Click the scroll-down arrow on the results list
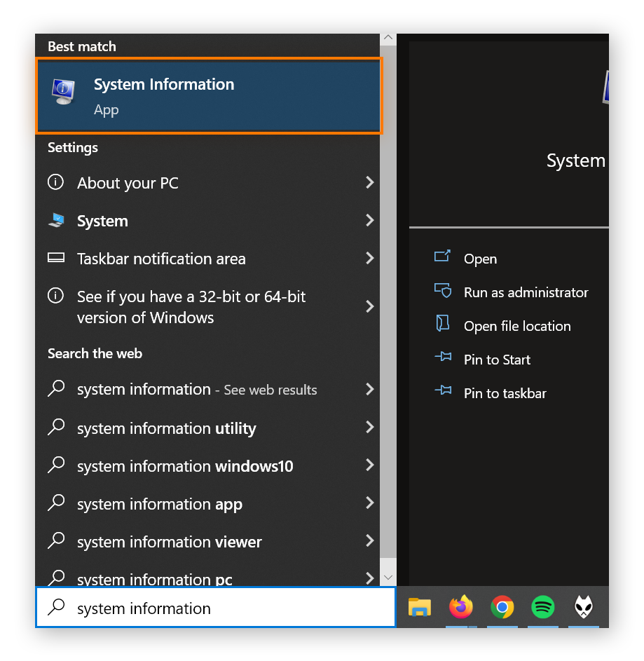 388,577
